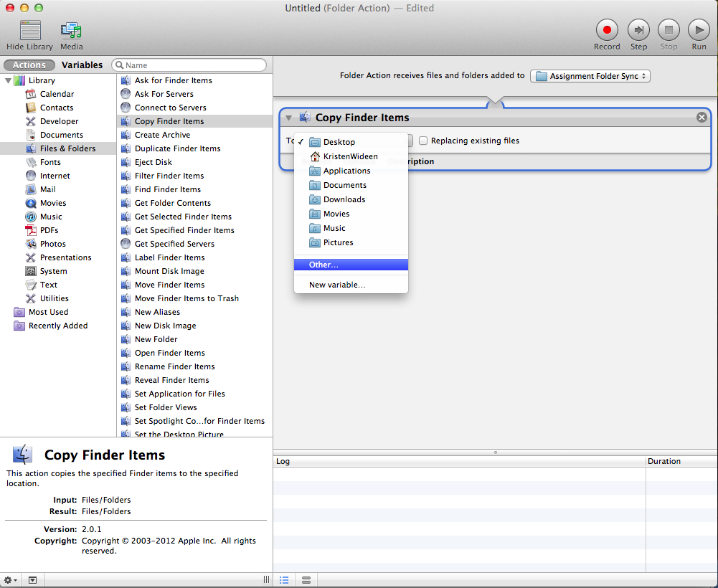Open the Assignment Folder Sync dropdown
Screen dimensions: 718x588
pos(590,75)
